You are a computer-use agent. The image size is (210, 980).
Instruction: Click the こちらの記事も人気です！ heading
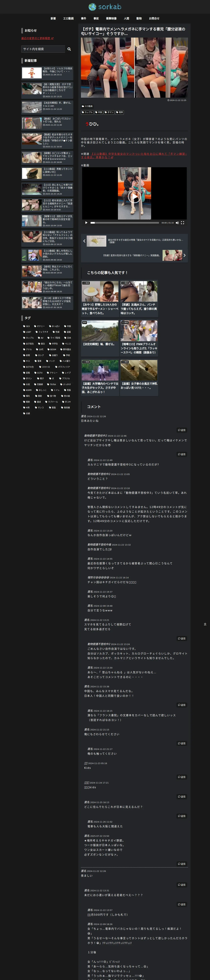(107, 272)
